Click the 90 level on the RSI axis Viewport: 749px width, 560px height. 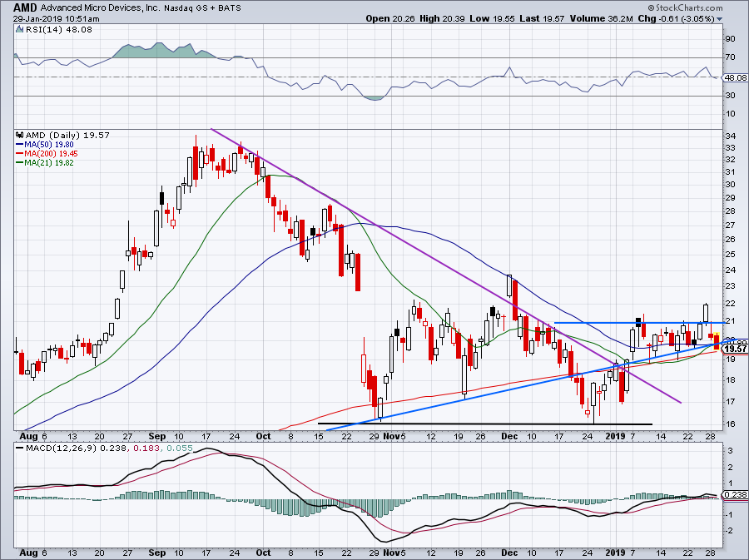point(730,39)
